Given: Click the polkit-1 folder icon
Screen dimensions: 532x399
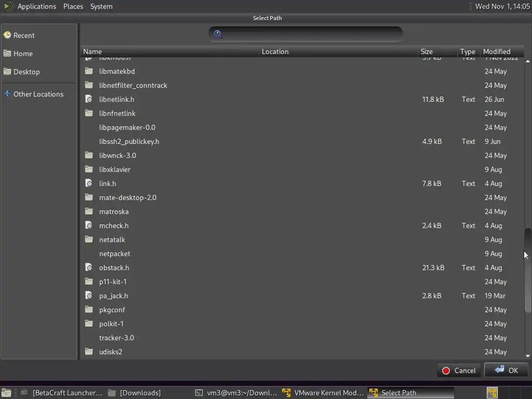Looking at the screenshot, I should (x=89, y=323).
